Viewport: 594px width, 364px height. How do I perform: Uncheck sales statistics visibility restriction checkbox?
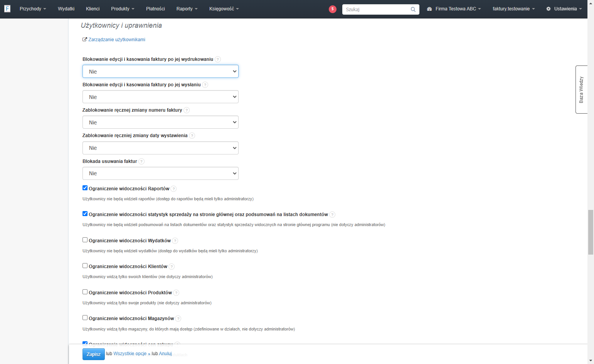(85, 214)
